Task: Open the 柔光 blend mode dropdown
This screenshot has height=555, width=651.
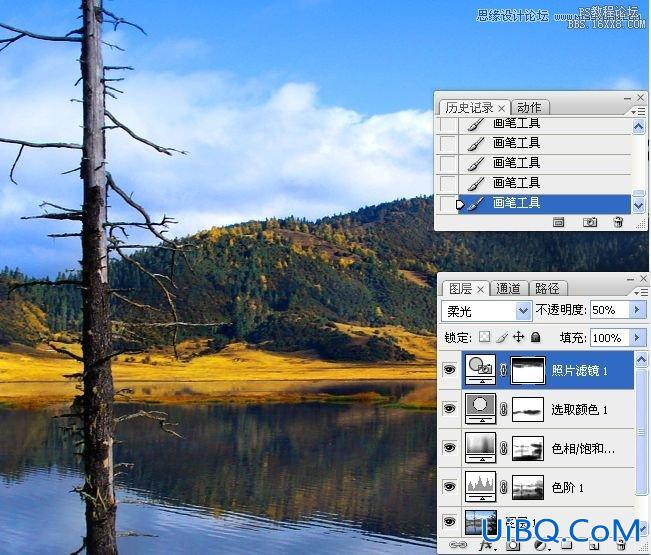Action: tap(524, 311)
